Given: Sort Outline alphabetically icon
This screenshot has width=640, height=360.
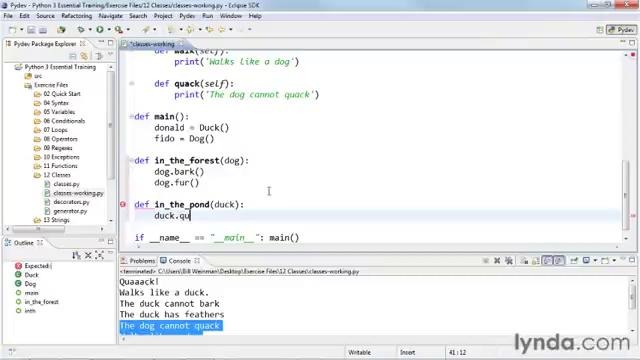Looking at the screenshot, I should [76, 256].
